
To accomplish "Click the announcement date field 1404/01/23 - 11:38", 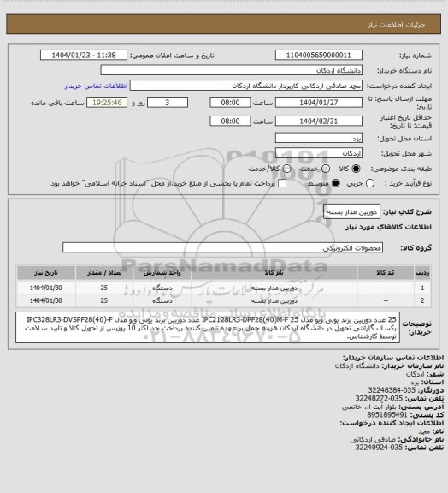I will (84, 55).
